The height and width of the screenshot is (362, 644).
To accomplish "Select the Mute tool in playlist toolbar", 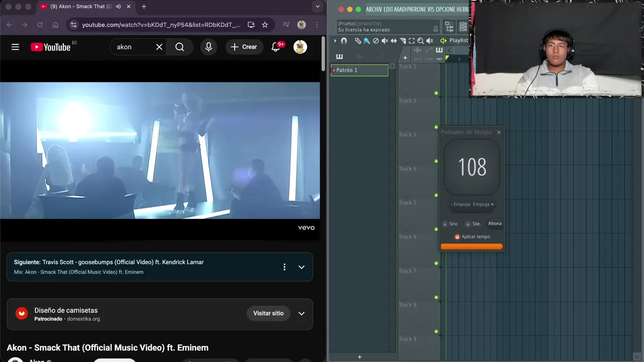I will pyautogui.click(x=385, y=41).
